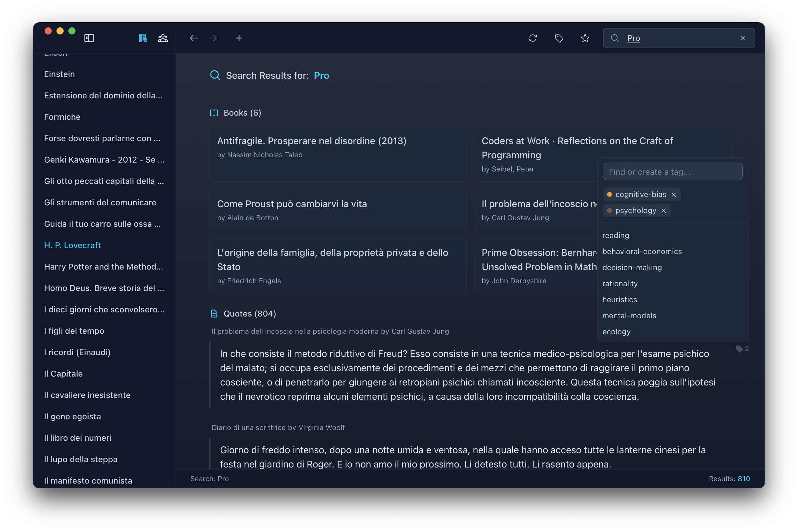Click the Diario di una scrittrice source line
This screenshot has width=798, height=532.
point(278,427)
